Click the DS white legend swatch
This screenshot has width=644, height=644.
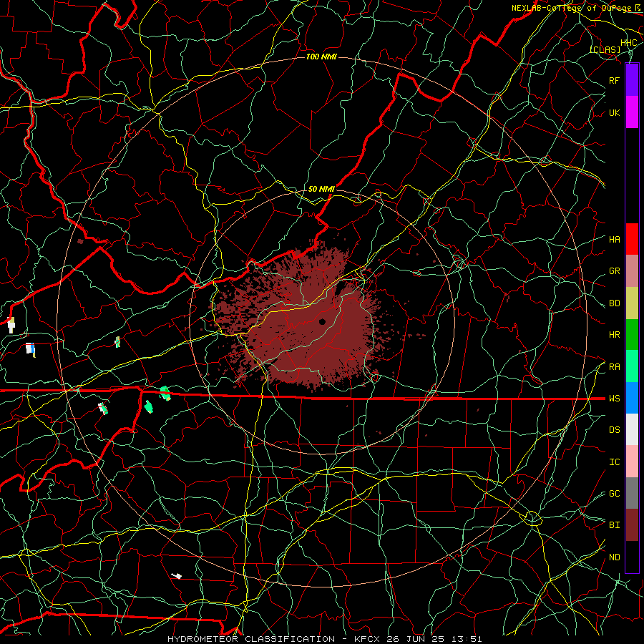point(632,429)
